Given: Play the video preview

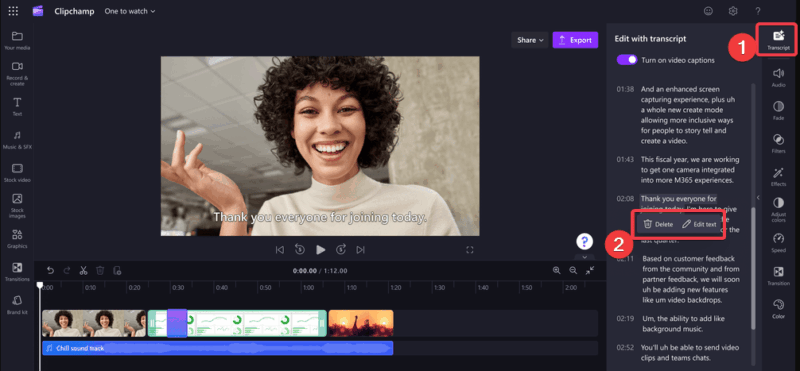Looking at the screenshot, I should [x=320, y=250].
